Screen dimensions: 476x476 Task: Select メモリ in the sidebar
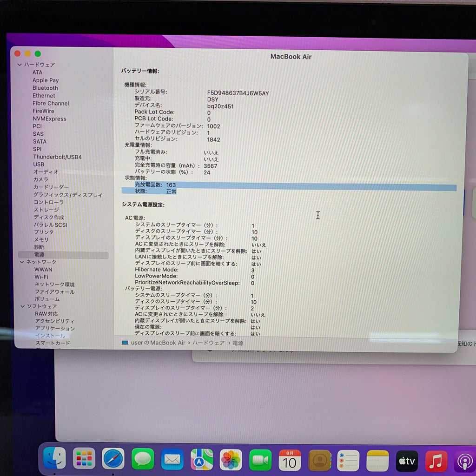(x=41, y=239)
